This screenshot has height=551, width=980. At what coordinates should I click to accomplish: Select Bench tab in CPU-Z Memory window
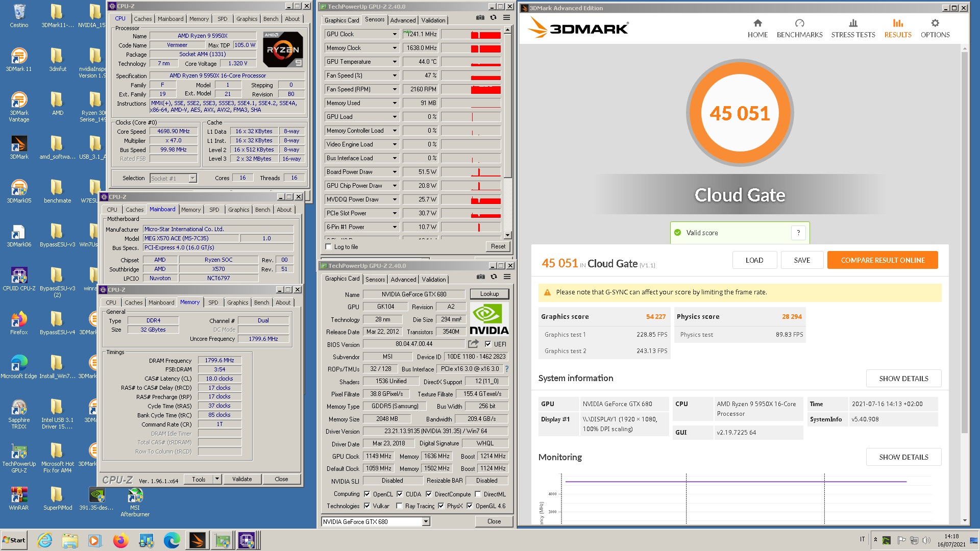tap(261, 303)
